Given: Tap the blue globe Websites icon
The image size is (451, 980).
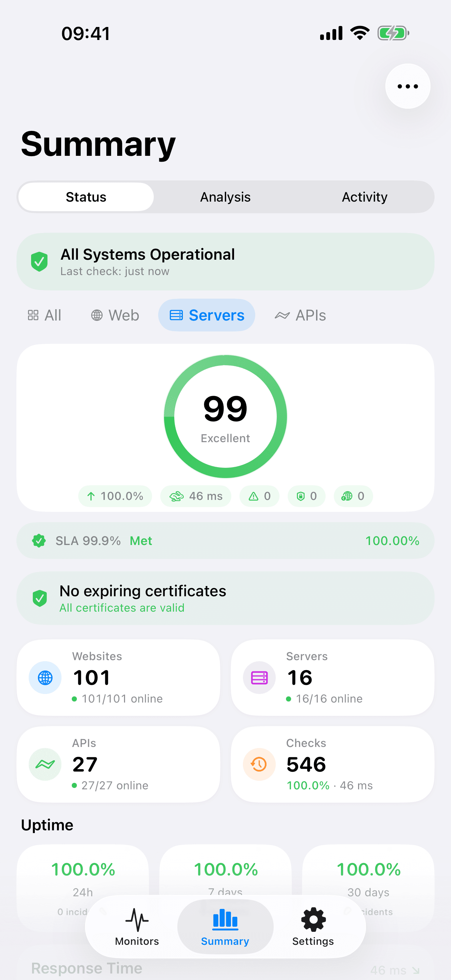Looking at the screenshot, I should coord(45,678).
